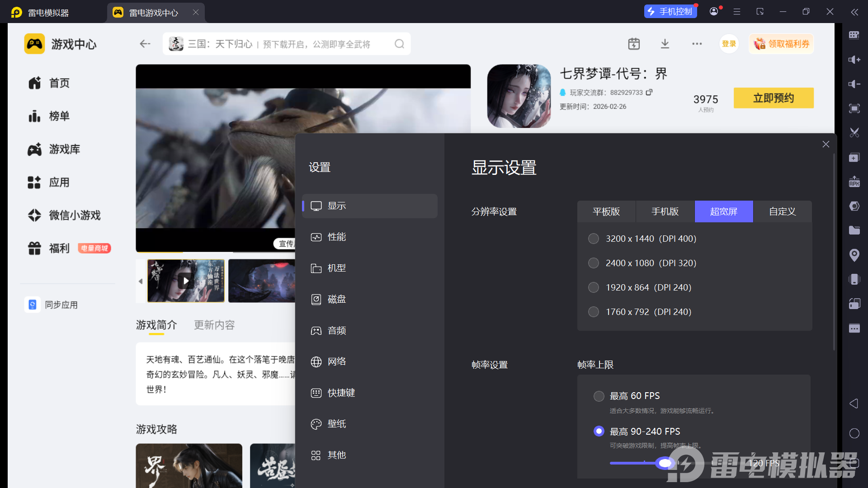Choose 1920 x 864 resolution
868x488 pixels.
tap(594, 287)
